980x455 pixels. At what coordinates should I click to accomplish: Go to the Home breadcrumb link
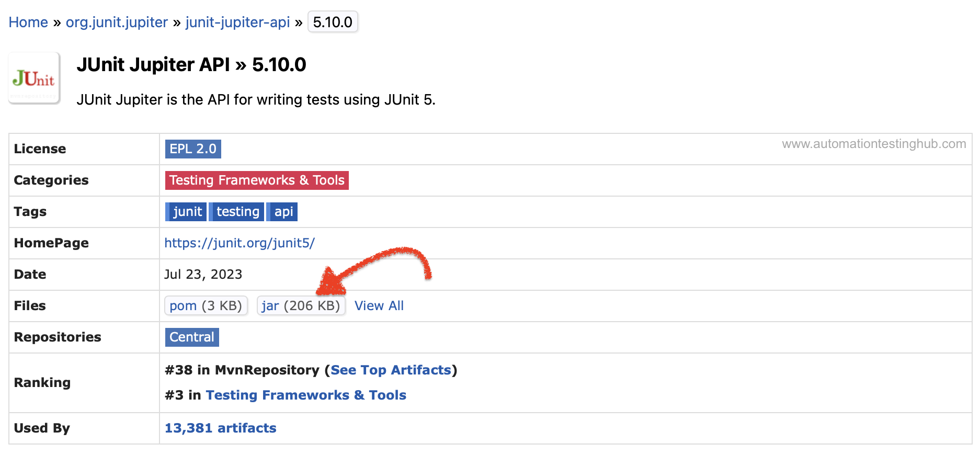pyautogui.click(x=28, y=22)
